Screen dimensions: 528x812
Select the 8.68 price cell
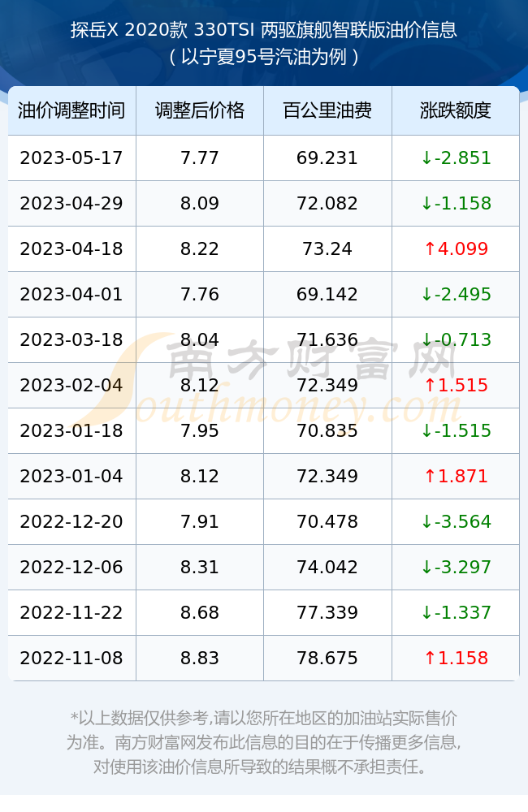(x=200, y=612)
